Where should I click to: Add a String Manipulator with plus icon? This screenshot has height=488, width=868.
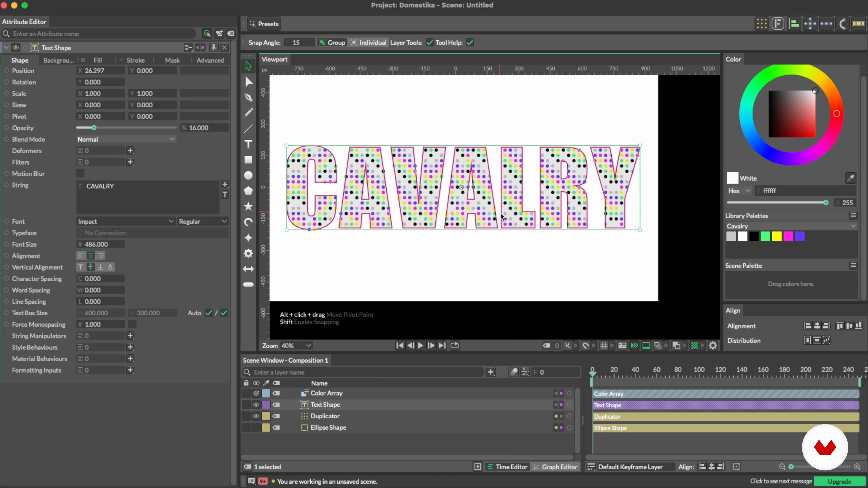(x=130, y=336)
